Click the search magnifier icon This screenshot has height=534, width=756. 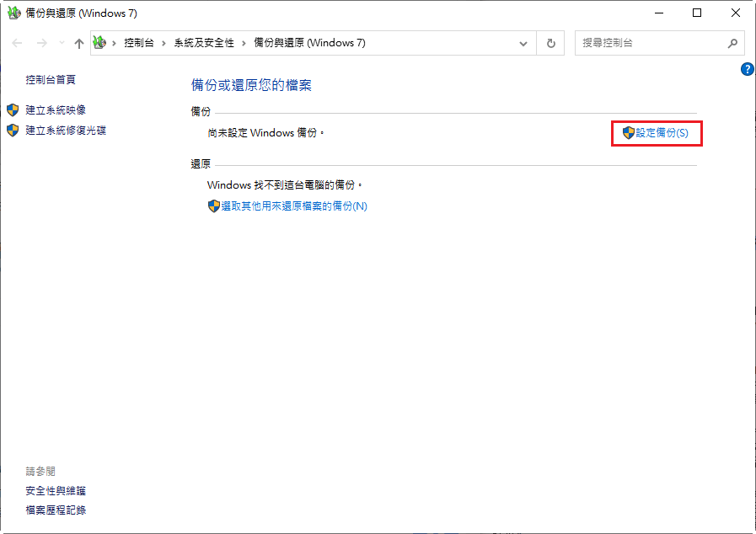(732, 43)
